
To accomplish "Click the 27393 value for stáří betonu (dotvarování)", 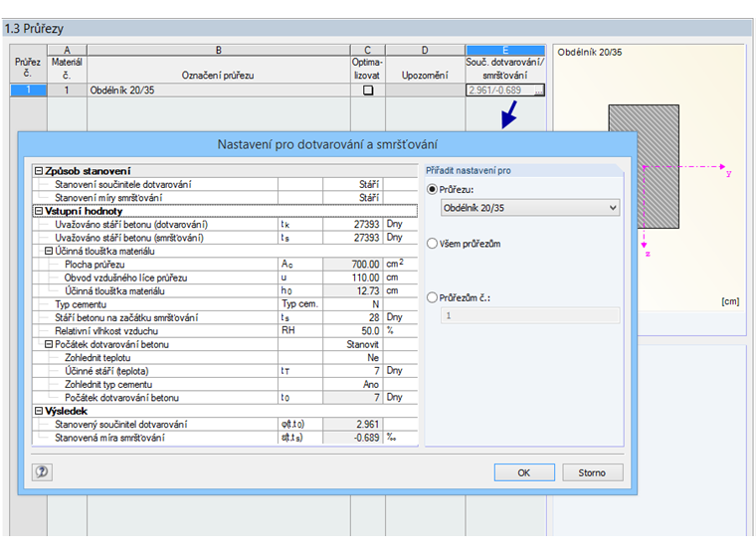I will point(353,225).
